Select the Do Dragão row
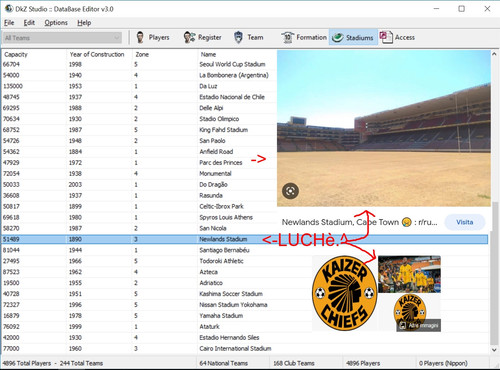This screenshot has height=370, width=500. click(139, 184)
